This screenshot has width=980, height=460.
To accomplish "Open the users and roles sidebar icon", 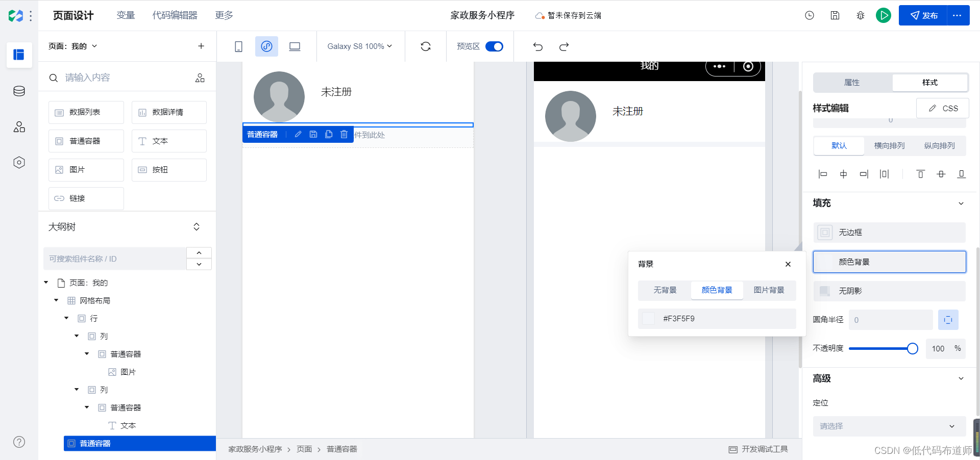I will pyautogui.click(x=19, y=127).
